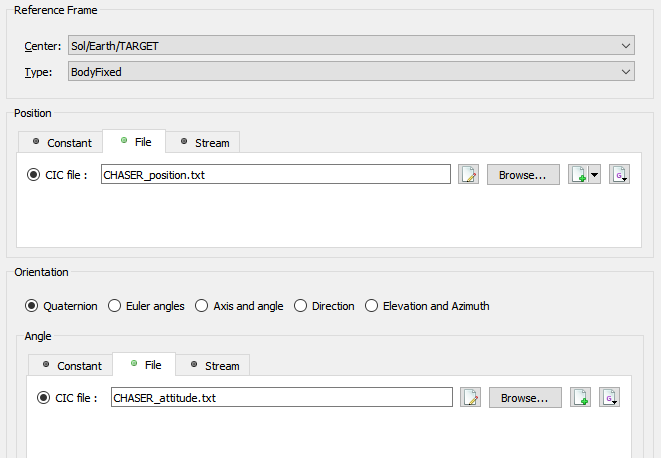Switch to Position Constant tab
Screen dimensions: 661x458
click(x=61, y=143)
